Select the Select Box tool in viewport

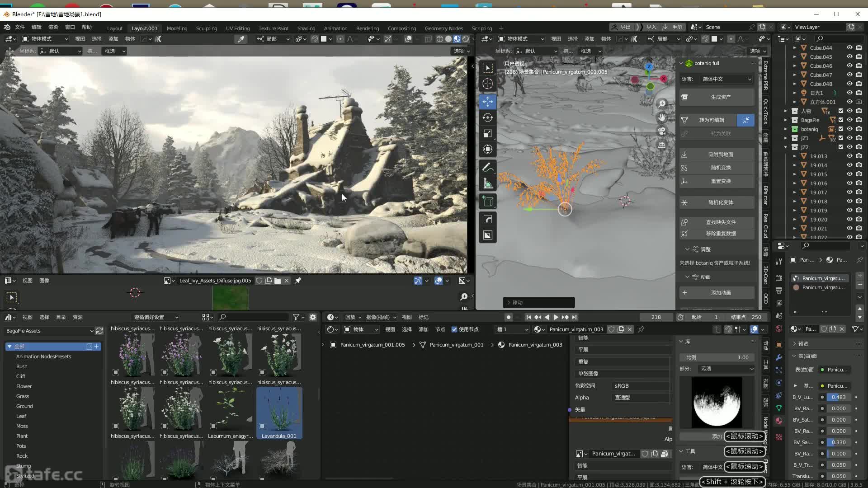coord(487,67)
